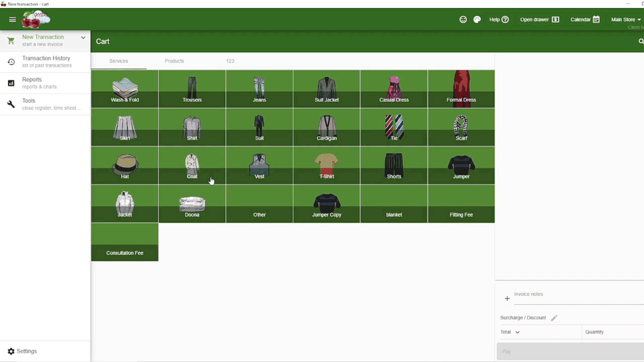Viewport: 644px width, 362px height.
Task: Select the Tie service tile
Action: tap(394, 127)
